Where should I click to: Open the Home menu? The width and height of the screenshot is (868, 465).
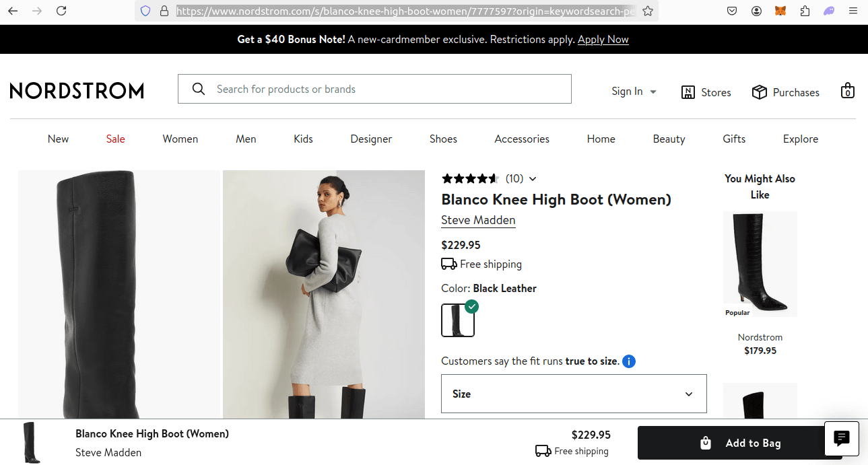601,139
